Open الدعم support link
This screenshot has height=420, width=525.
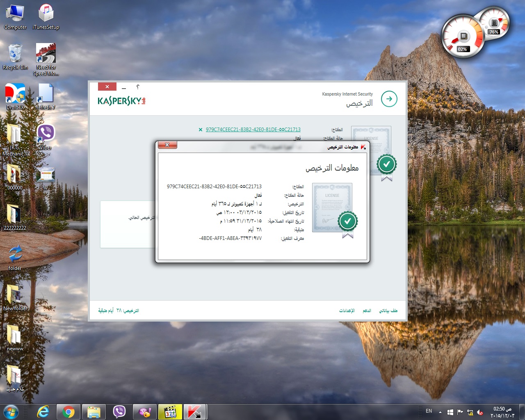pyautogui.click(x=367, y=310)
